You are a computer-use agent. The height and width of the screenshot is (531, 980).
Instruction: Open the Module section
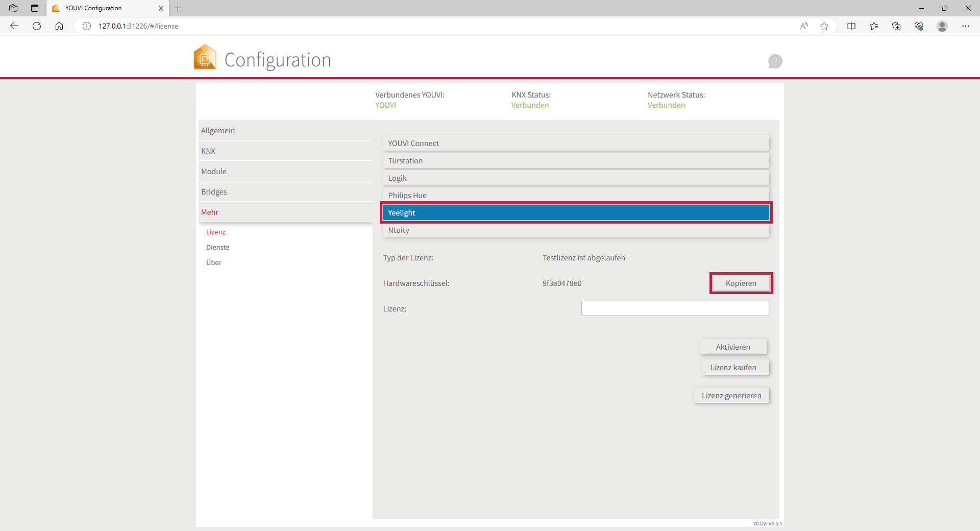286,172
